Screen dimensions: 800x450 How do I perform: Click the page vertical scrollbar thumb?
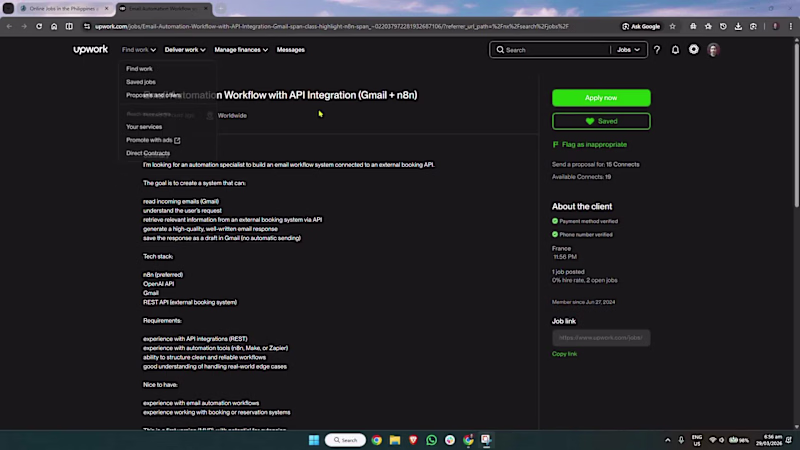click(x=796, y=125)
